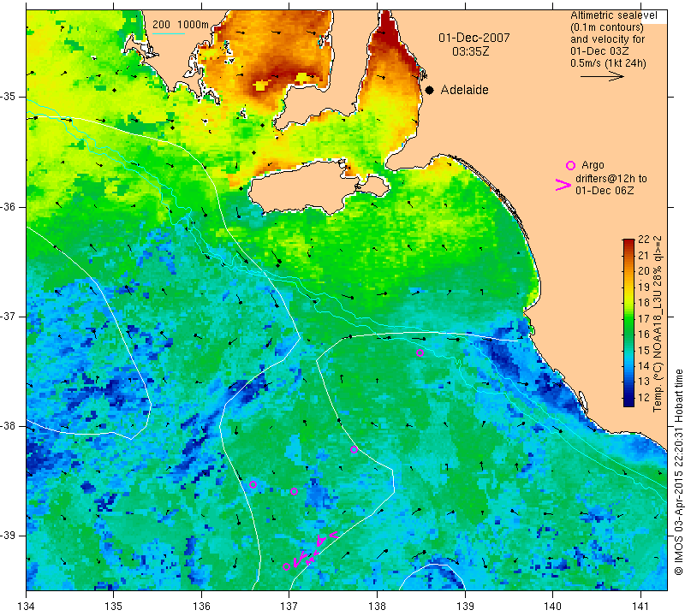Click the 'Altimetric sealevel' legend heading
Screen dimensions: 685x616
[613, 15]
